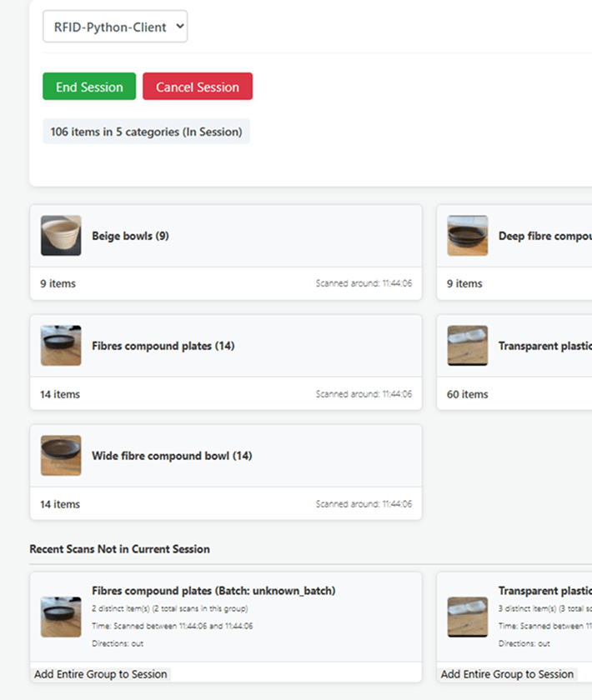This screenshot has height=700, width=592.
Task: Click the Fibres compound plates (14) thumbnail
Action: tap(61, 346)
